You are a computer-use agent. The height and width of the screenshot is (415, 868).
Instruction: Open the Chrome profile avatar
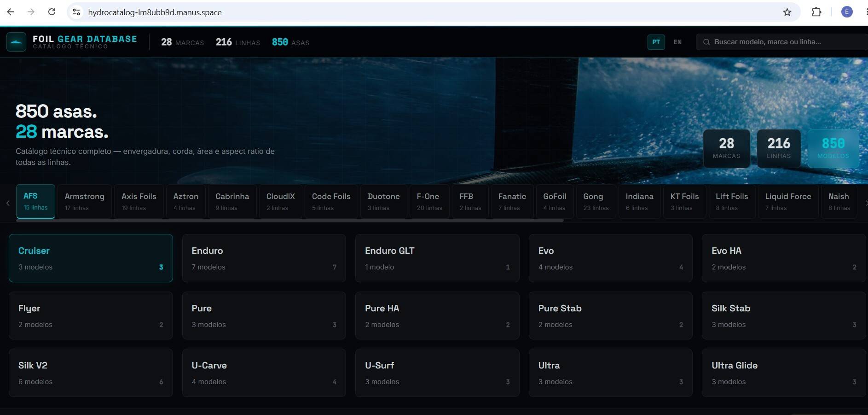coord(847,12)
